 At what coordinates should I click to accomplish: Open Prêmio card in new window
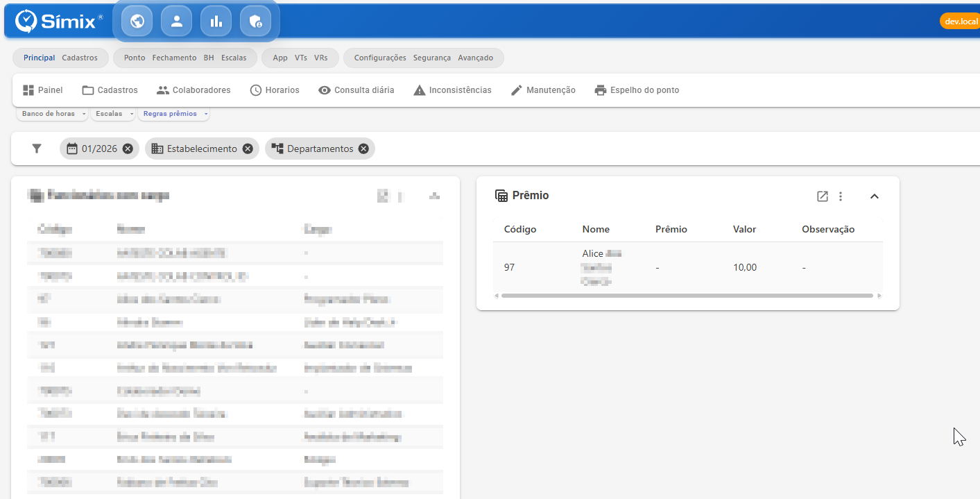823,196
